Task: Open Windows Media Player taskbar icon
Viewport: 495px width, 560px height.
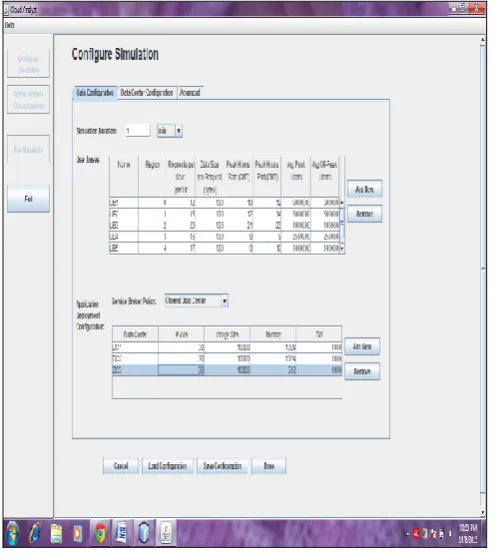Action: [x=78, y=534]
